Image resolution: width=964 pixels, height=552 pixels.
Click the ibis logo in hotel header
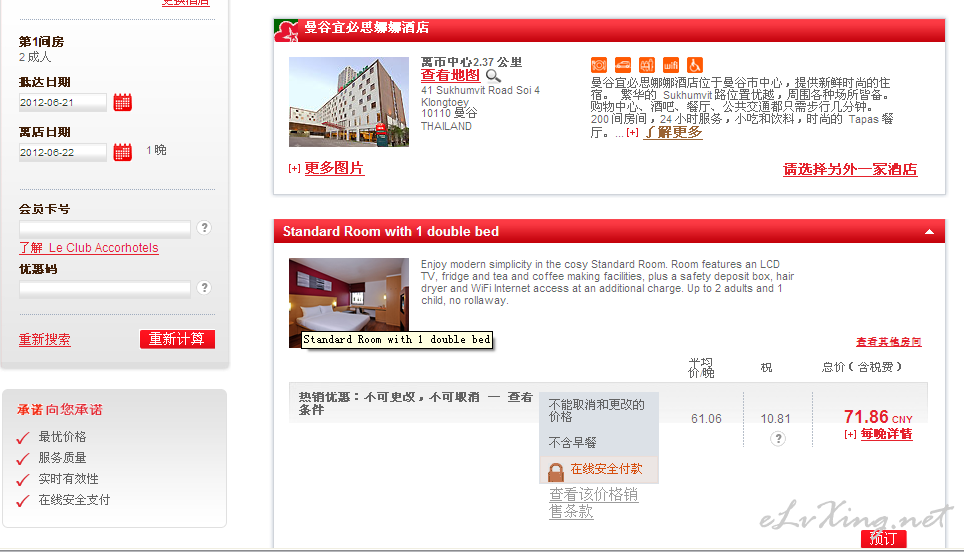click(x=286, y=30)
